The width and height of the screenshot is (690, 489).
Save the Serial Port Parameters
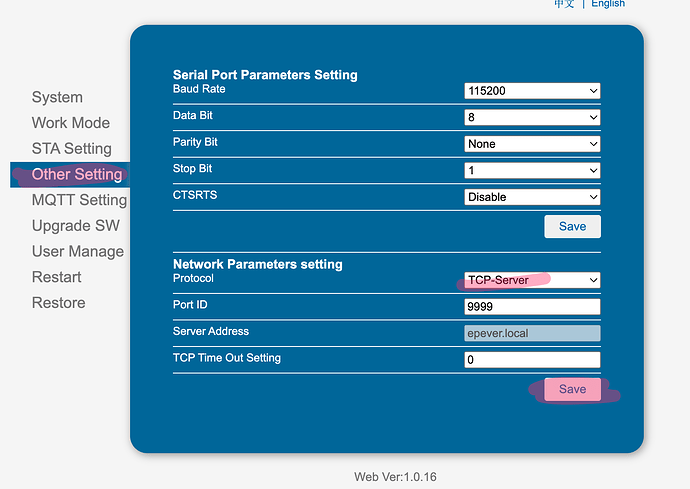[572, 226]
